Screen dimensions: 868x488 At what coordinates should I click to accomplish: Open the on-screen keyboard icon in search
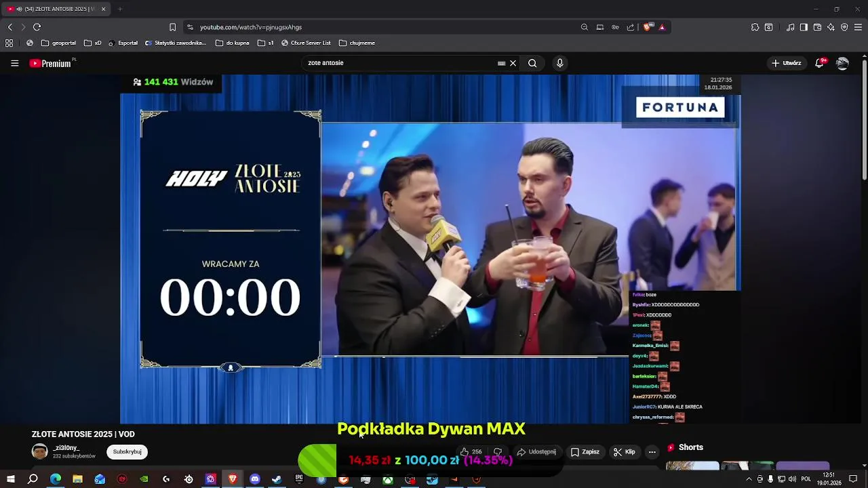coord(501,63)
